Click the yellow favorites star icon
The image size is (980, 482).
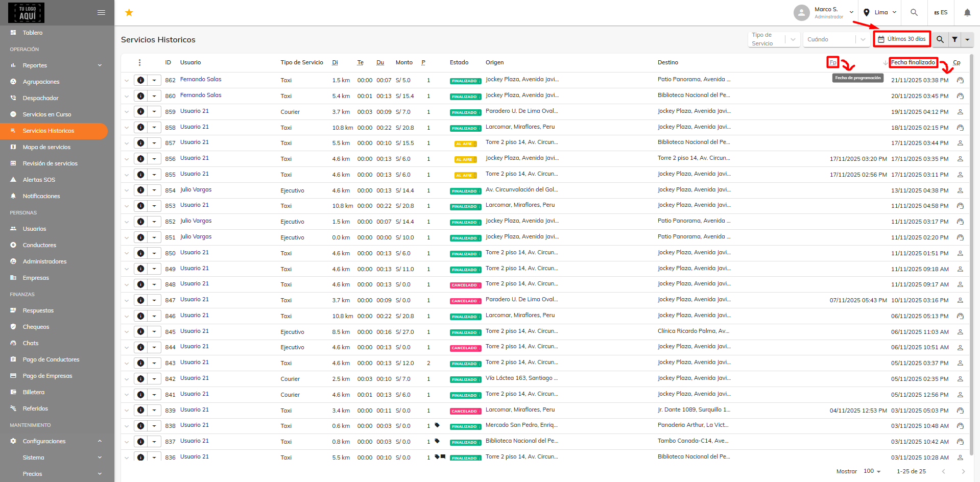[129, 13]
